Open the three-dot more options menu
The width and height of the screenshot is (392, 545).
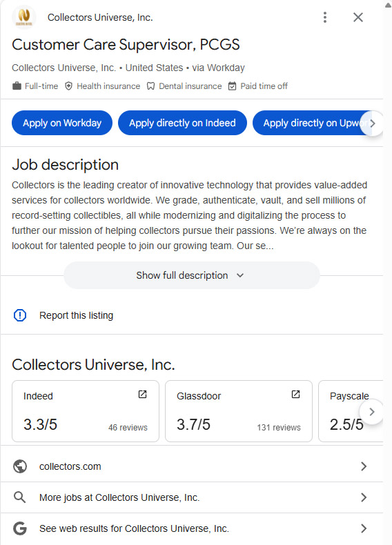click(x=325, y=17)
